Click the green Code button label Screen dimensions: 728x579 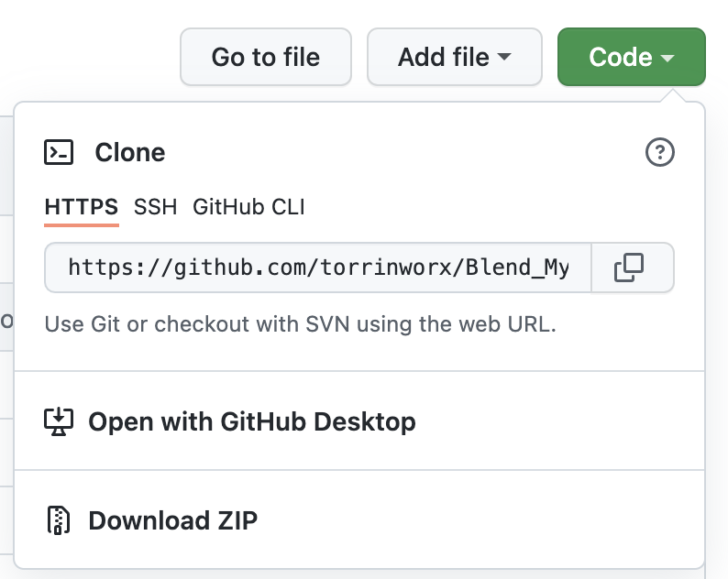621,57
